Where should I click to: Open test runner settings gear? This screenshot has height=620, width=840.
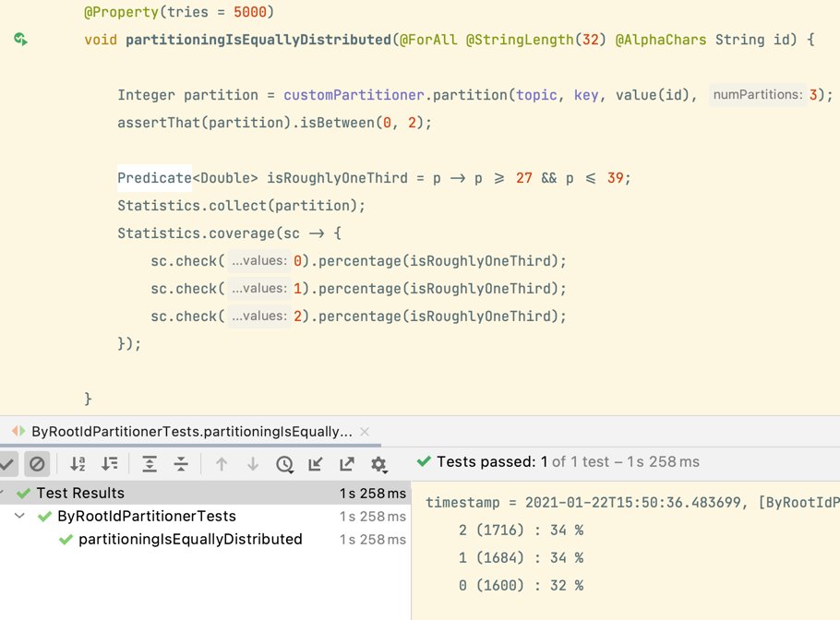(x=378, y=464)
